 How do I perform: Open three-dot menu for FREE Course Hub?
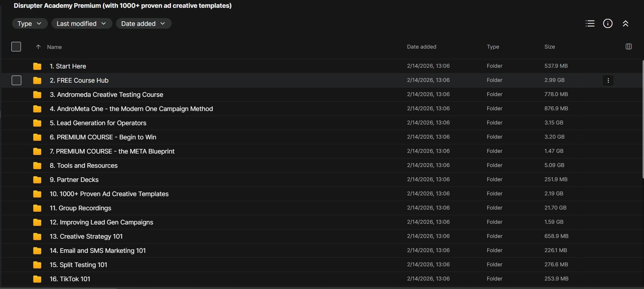[x=608, y=80]
